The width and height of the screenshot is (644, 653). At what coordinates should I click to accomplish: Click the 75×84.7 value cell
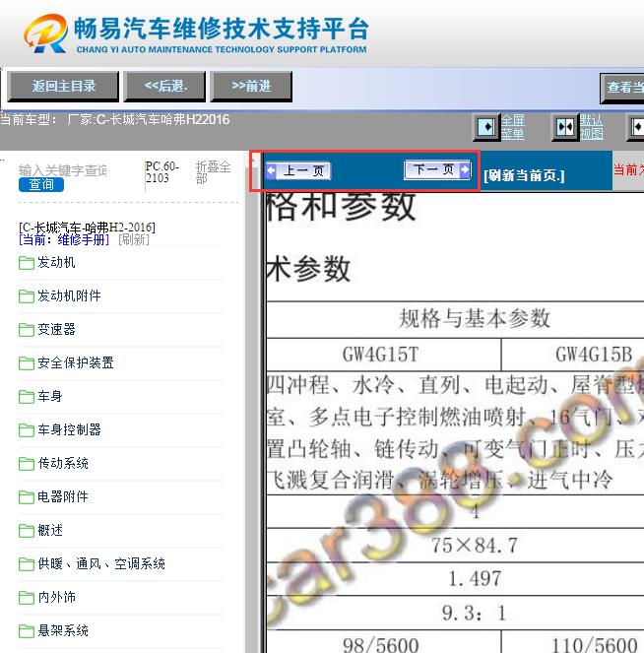click(455, 546)
